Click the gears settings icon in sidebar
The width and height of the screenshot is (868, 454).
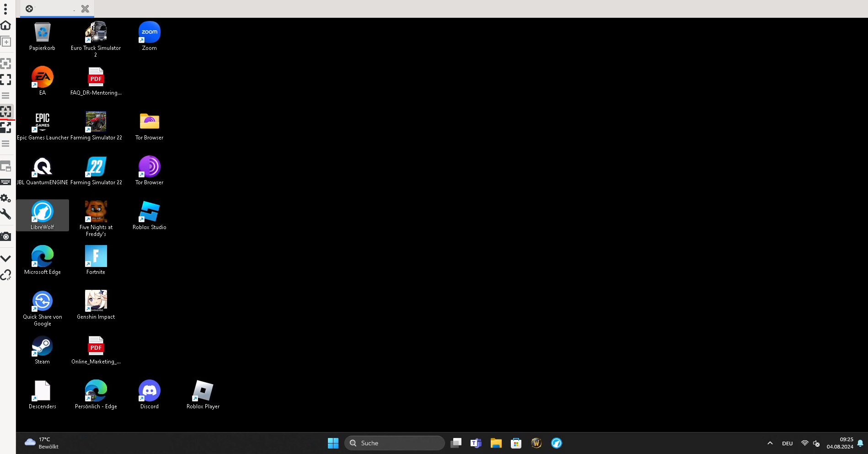tap(6, 198)
